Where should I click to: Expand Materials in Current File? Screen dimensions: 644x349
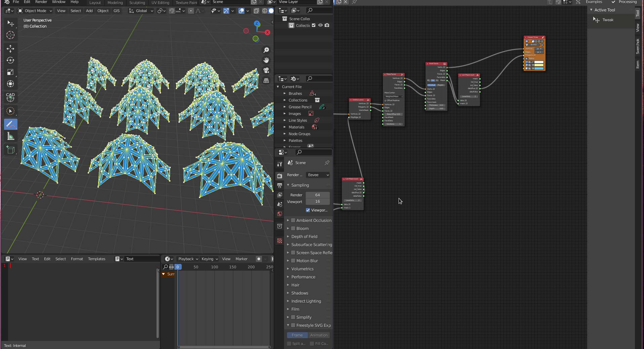coord(285,127)
